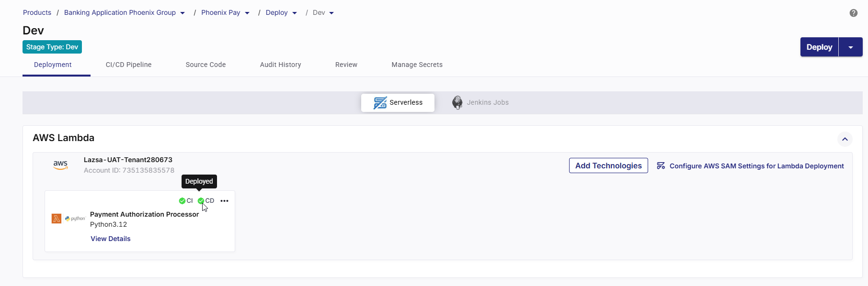Click the Products breadcrumb link
Viewport: 868px width, 286px height.
click(37, 12)
